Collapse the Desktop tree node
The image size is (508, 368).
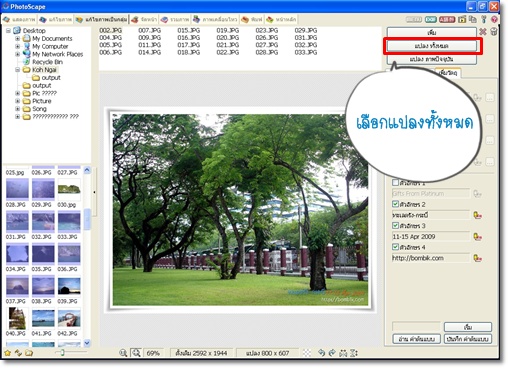8,31
